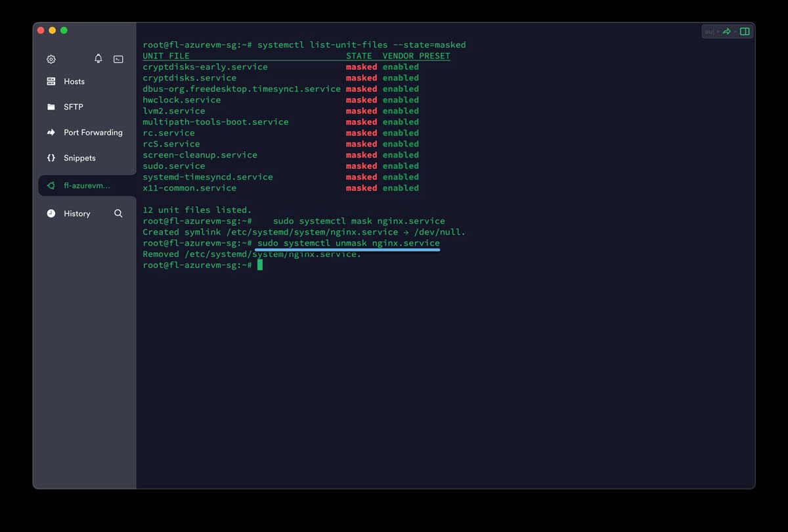Click the underlined unmask nginx.service command
The image size is (788, 532).
[348, 243]
